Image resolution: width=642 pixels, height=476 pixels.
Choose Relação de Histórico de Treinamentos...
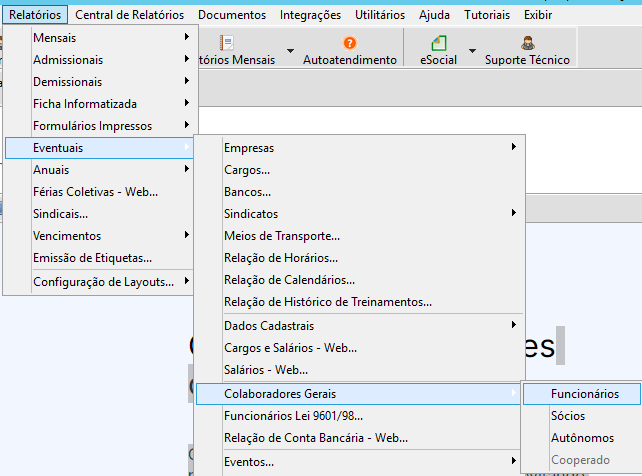click(359, 302)
